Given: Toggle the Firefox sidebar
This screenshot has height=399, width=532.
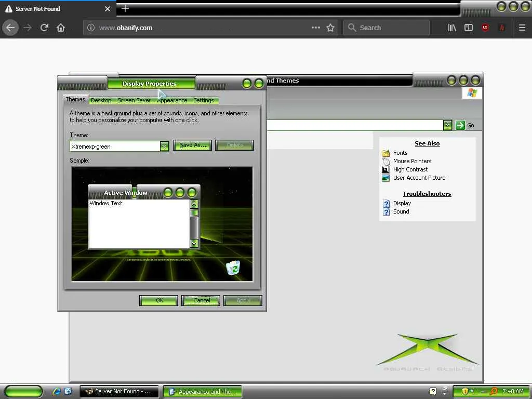Looking at the screenshot, I should pos(469,28).
